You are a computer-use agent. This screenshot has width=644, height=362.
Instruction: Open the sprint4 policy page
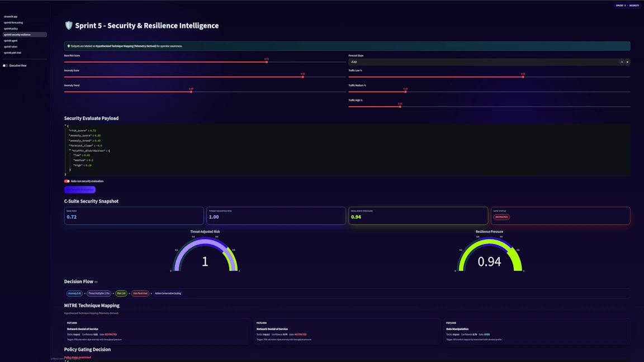click(11, 28)
